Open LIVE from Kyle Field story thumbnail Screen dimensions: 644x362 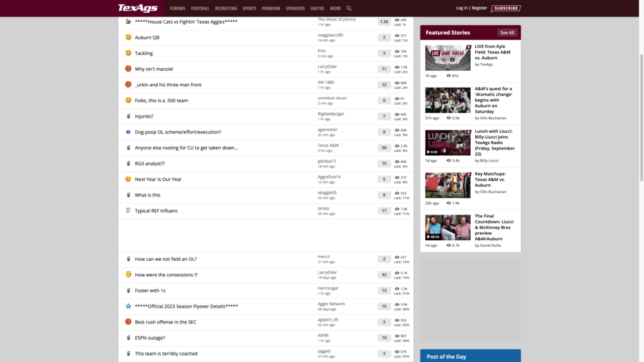pyautogui.click(x=448, y=58)
